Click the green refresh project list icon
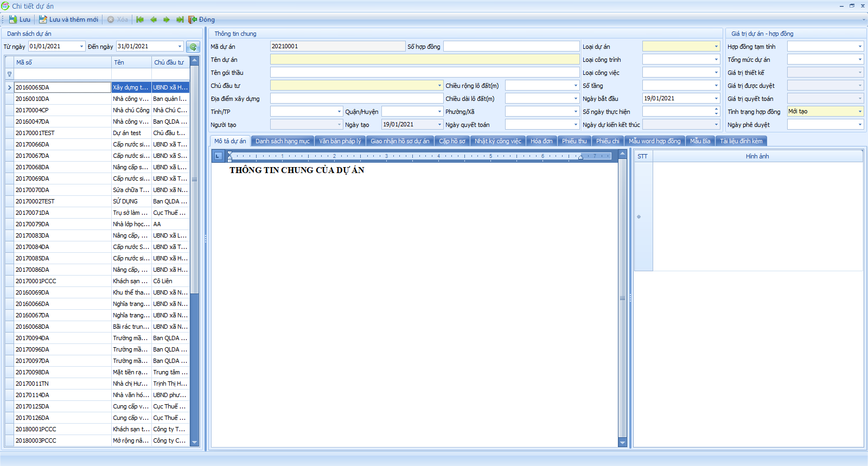The width and height of the screenshot is (868, 466). pos(193,47)
